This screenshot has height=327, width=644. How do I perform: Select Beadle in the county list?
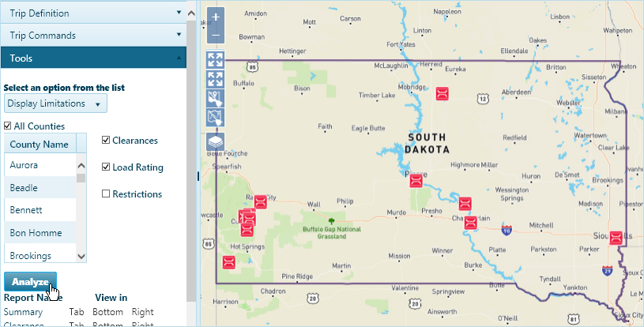pyautogui.click(x=40, y=188)
